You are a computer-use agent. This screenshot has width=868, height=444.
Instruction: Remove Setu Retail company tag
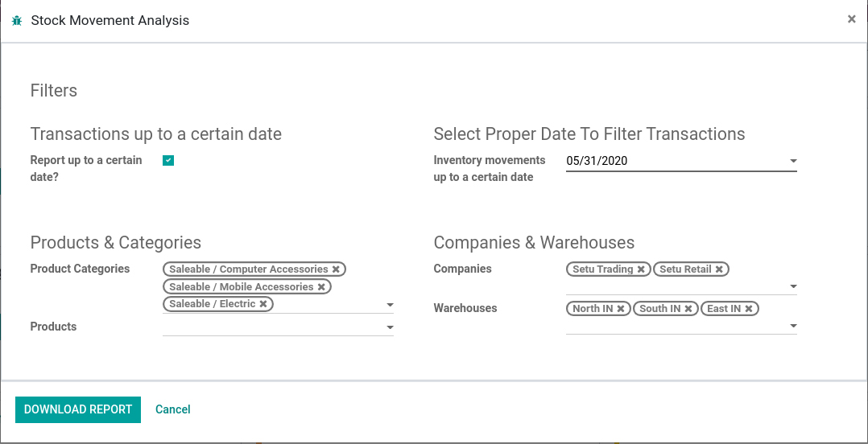click(719, 269)
